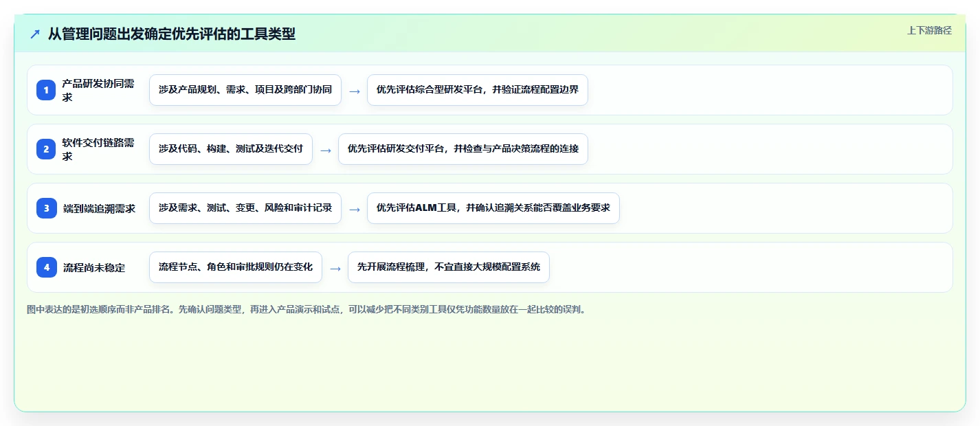Click the arrow in the 软件交付链路需求 row

point(325,150)
